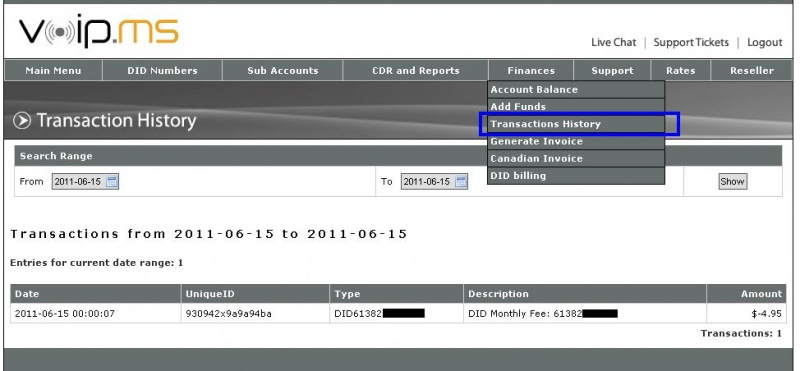Expand the Sub Accounts menu
Image resolution: width=800 pixels, height=371 pixels.
(x=283, y=70)
